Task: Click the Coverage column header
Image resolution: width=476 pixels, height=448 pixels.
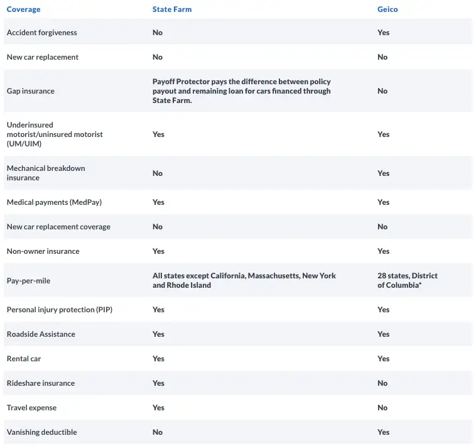Action: [23, 9]
